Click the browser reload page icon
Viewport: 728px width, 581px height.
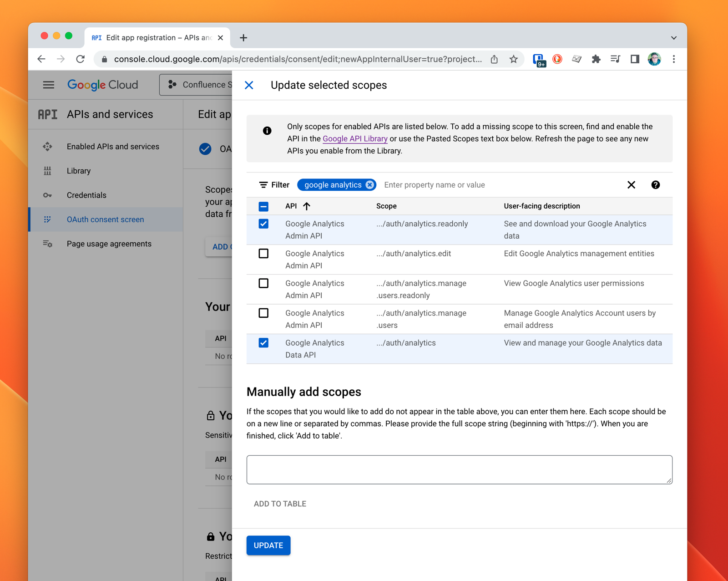[81, 59]
